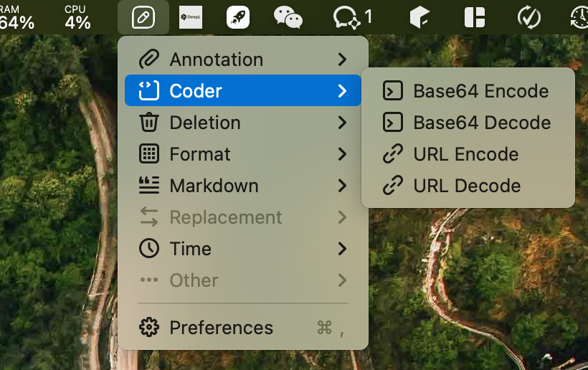Click the terminal icon beside Base64 Decode
The height and width of the screenshot is (370, 588).
click(x=393, y=122)
